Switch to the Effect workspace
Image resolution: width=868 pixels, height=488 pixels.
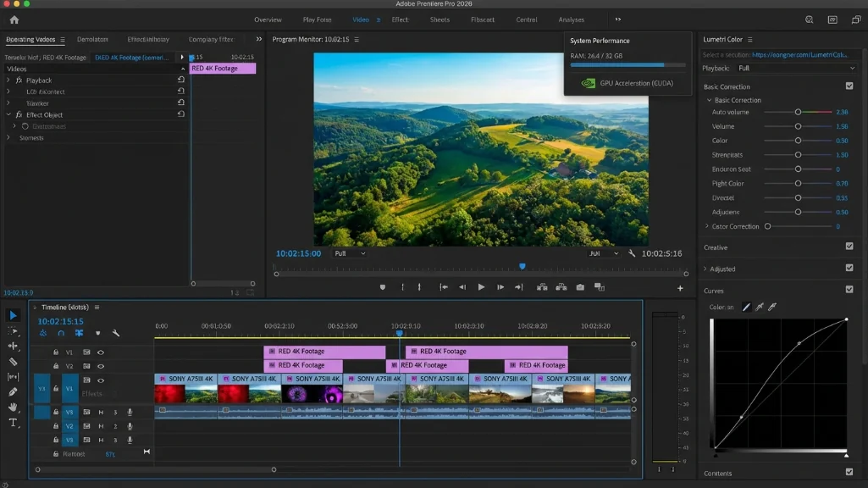[x=400, y=19]
